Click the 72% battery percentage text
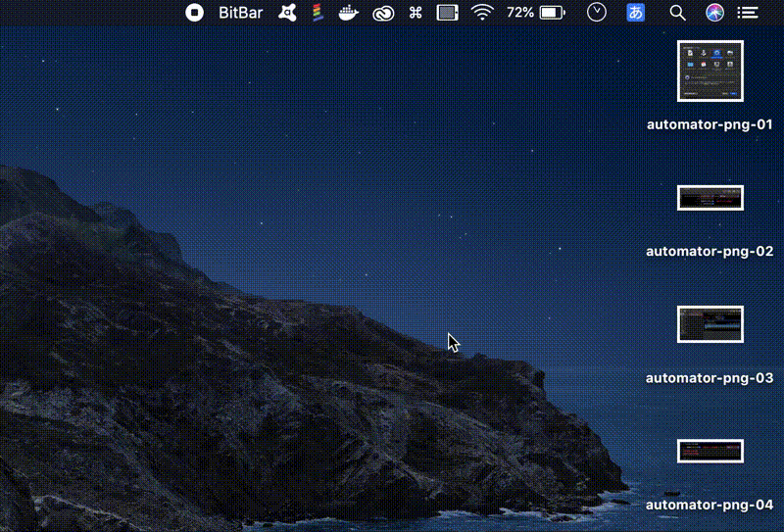 click(x=520, y=13)
